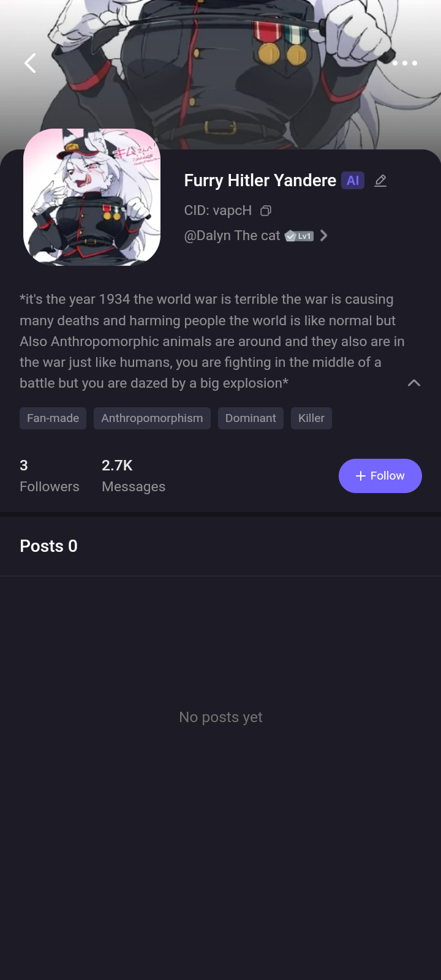441x980 pixels.
Task: Tap the CID: vapcH text
Action: [218, 211]
